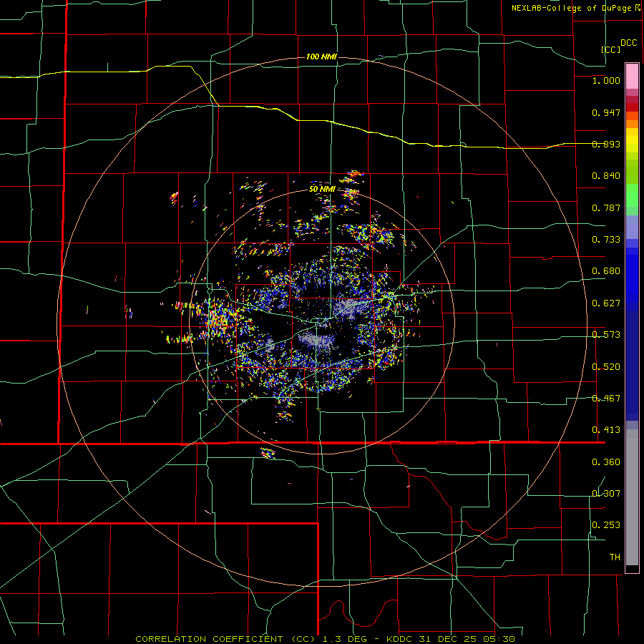The width and height of the screenshot is (644, 644).
Task: Click the 0.360 color scale label
Action: pos(606,462)
